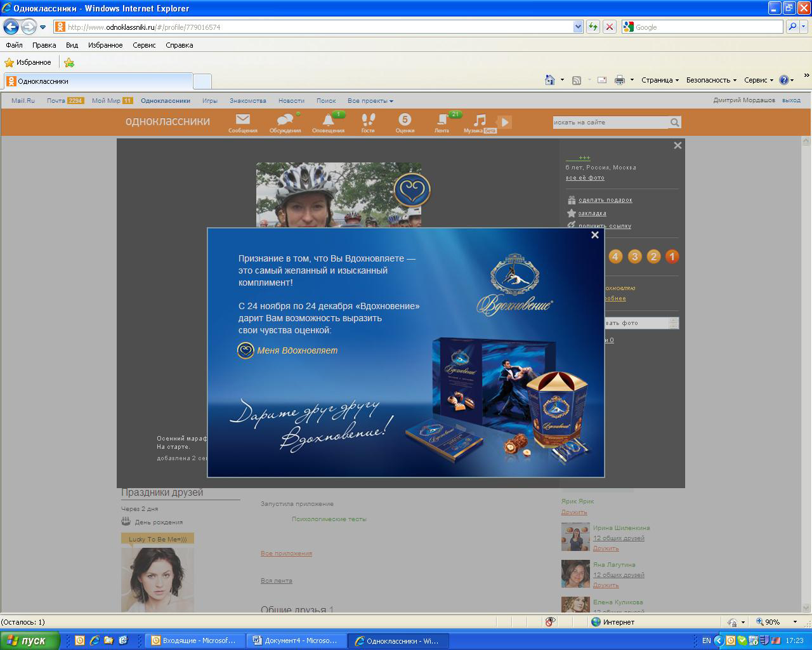This screenshot has width=812, height=650.
Task: Open the search provider dropdown arrow
Action: [804, 27]
